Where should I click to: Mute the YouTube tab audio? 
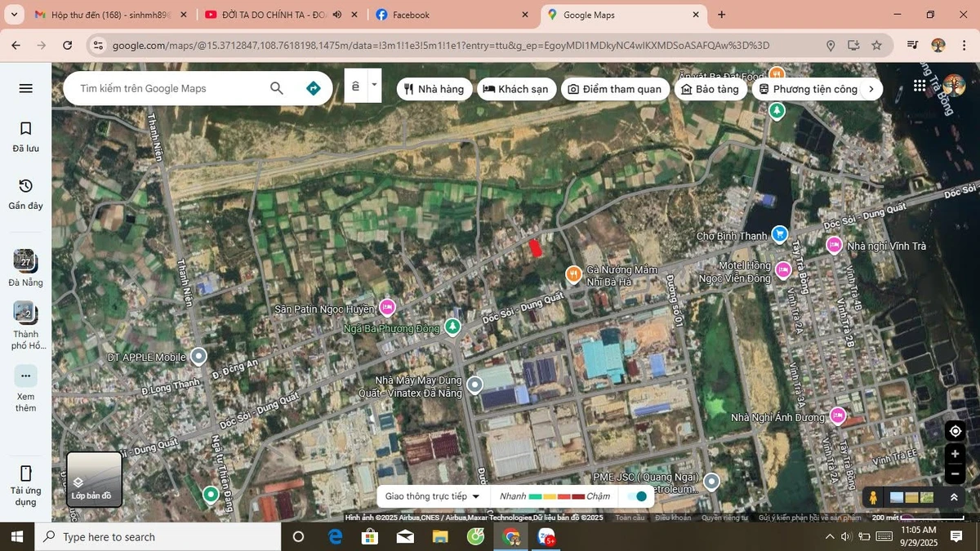337,15
